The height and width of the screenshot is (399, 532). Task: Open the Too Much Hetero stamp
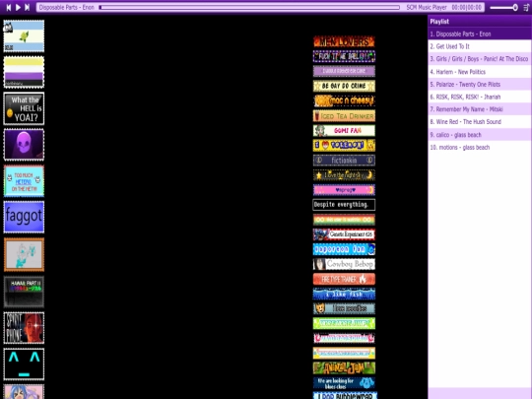point(24,181)
